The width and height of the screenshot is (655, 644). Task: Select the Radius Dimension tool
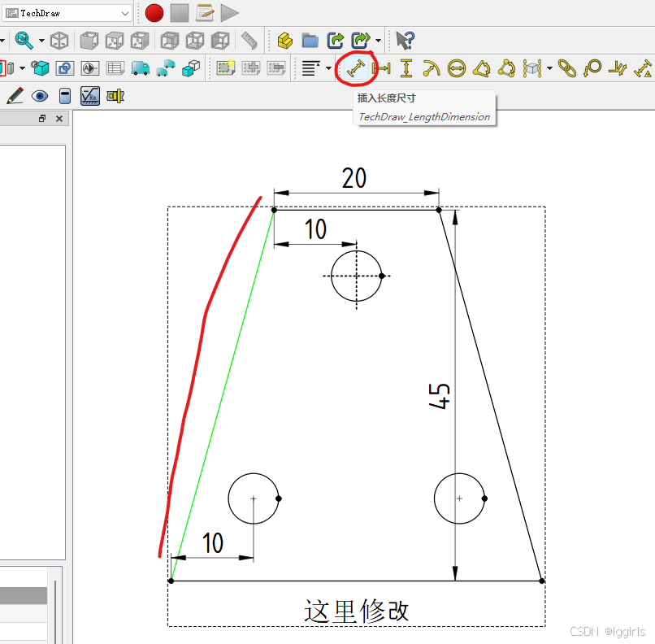click(431, 68)
